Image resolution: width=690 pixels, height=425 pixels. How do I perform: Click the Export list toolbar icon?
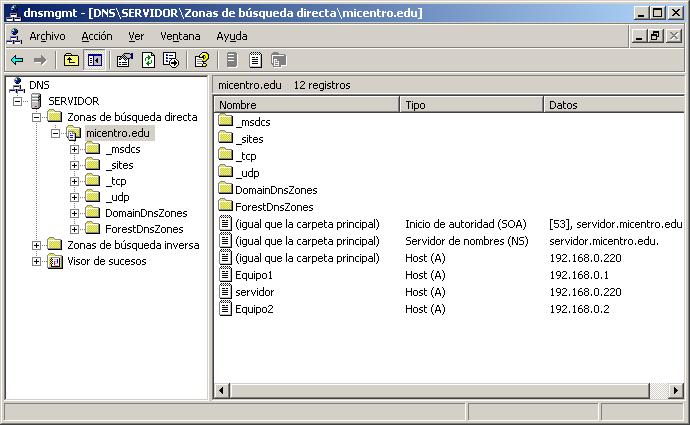pyautogui.click(x=171, y=60)
